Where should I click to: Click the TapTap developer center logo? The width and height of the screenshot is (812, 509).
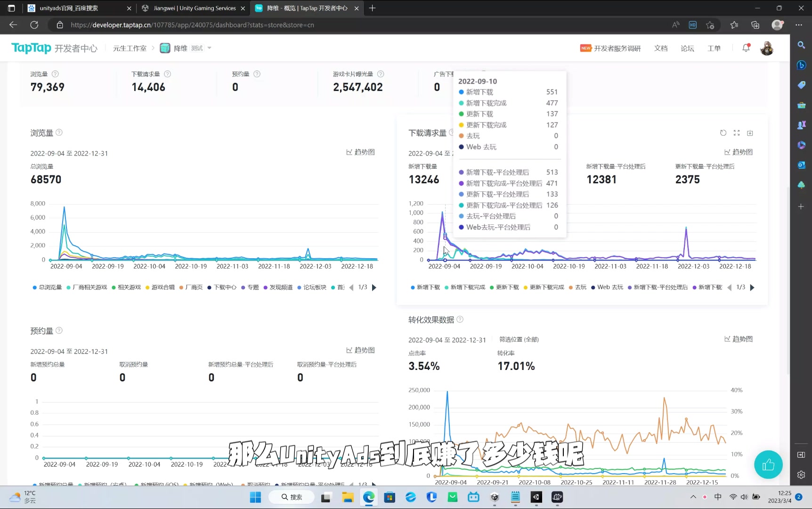point(54,48)
